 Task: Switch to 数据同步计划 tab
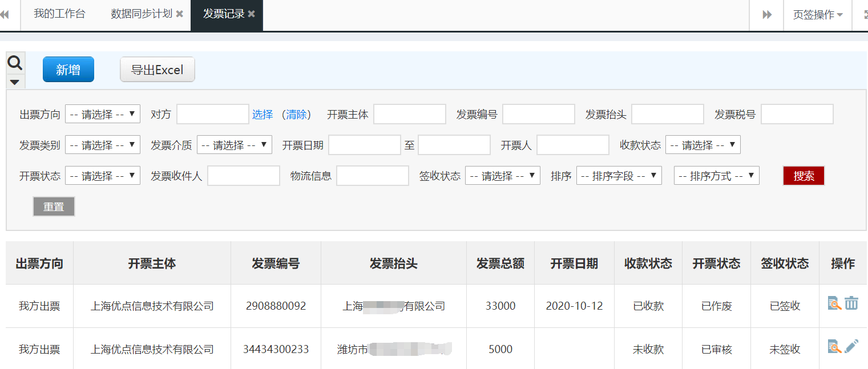tap(142, 14)
